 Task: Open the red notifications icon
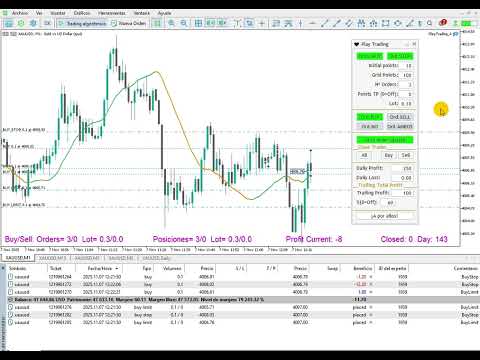pos(443,23)
